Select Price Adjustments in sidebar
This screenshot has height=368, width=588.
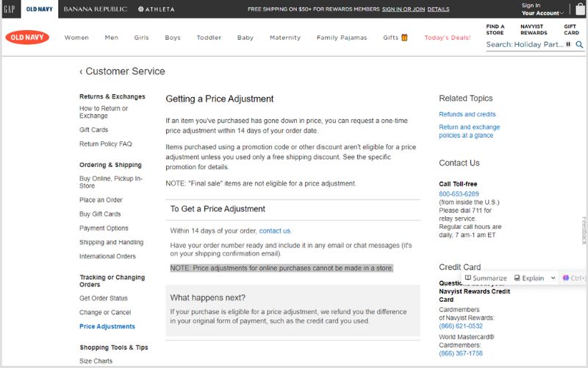coord(107,326)
